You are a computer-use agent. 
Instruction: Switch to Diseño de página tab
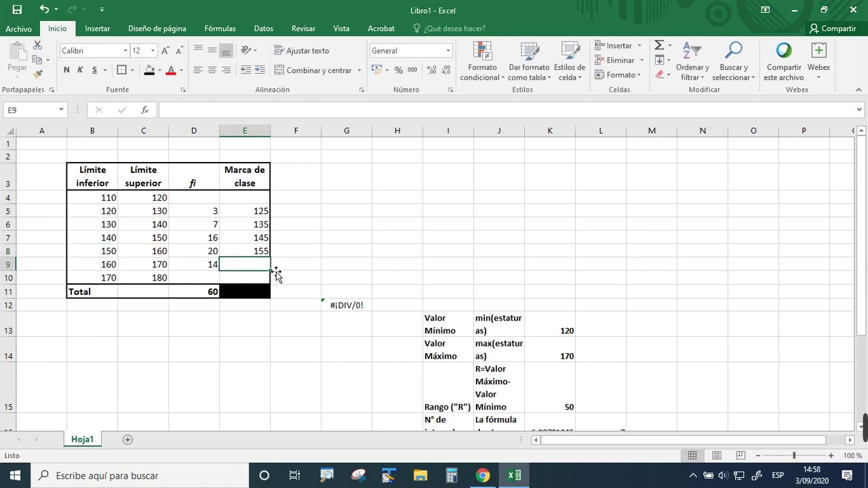(x=157, y=28)
